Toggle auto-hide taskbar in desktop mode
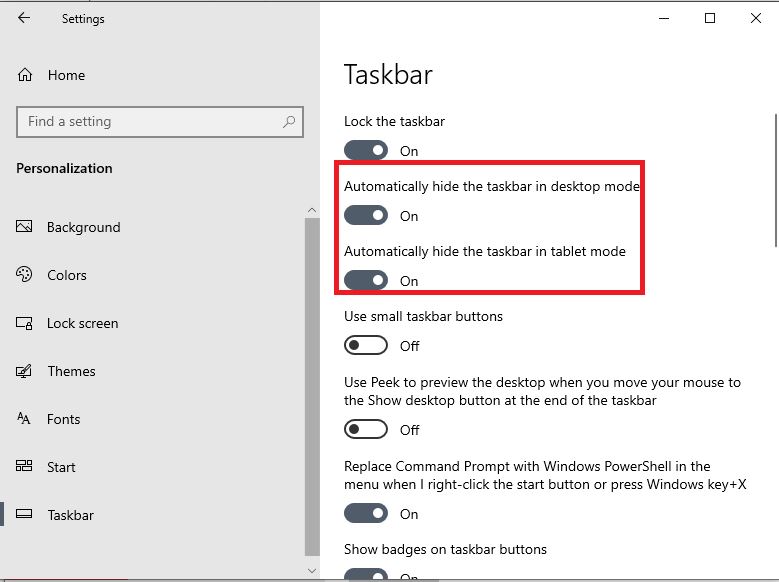 [366, 215]
